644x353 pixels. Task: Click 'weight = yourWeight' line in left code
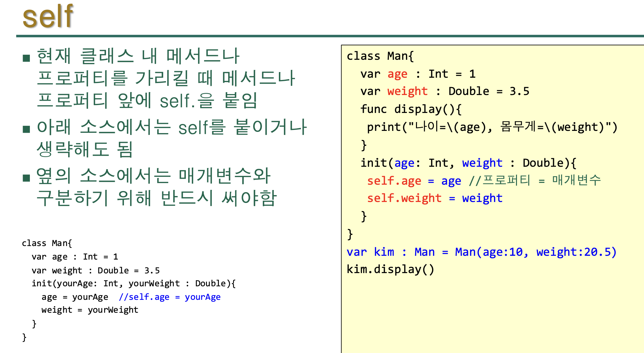[x=90, y=310]
